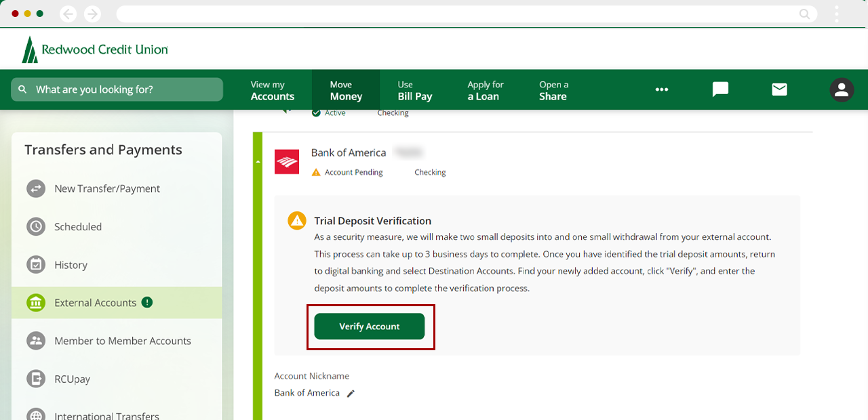
Task: Click the New Transfer/Payment arrows icon
Action: 36,188
